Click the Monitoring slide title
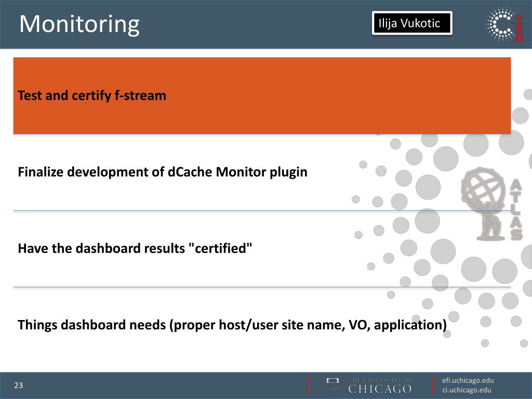This screenshot has width=532, height=399. tap(79, 24)
